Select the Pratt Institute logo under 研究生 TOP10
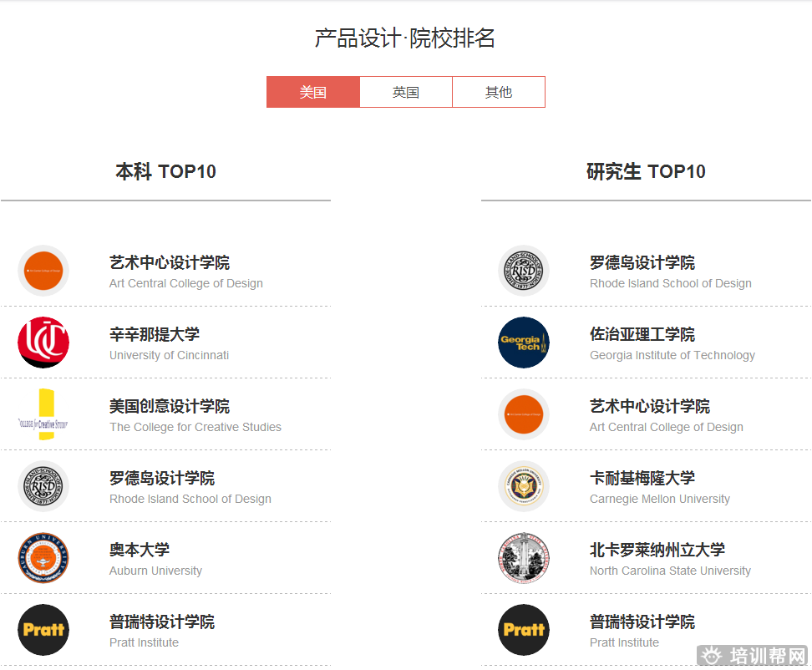Viewport: 812px width, 670px height. coord(524,630)
